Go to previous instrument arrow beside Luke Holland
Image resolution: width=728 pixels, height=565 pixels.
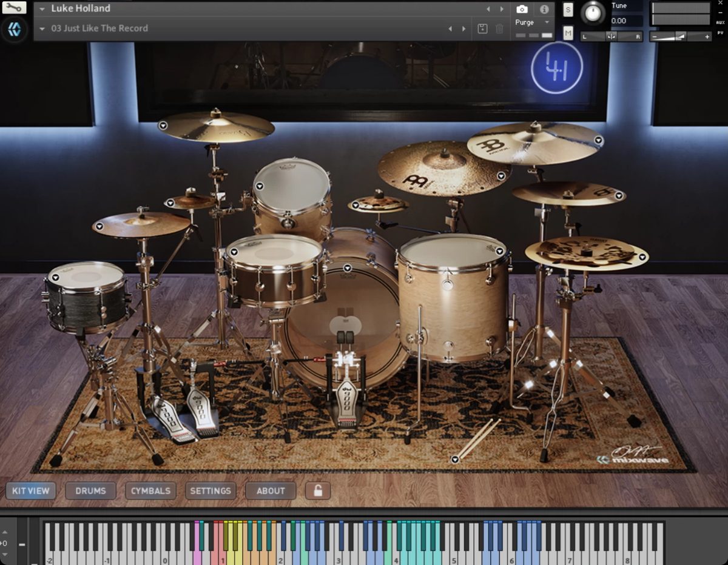[488, 9]
